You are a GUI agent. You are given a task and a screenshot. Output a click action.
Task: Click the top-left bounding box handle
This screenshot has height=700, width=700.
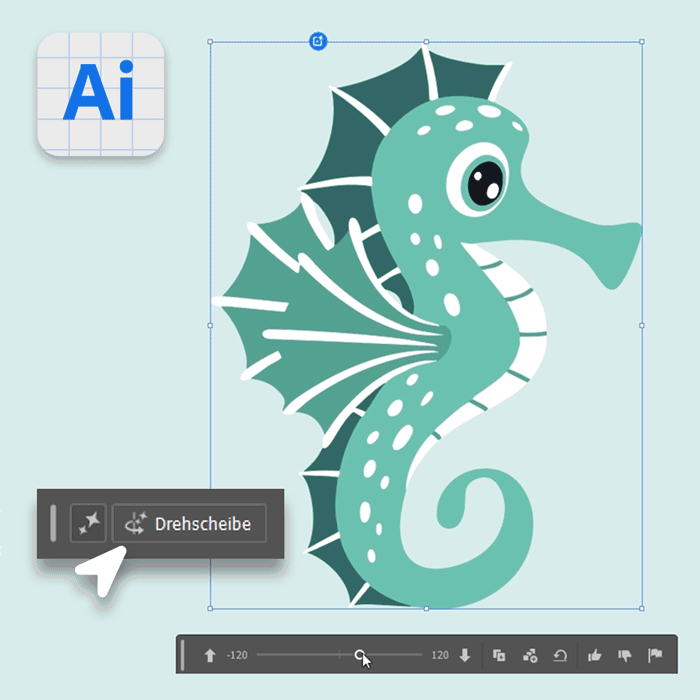point(210,42)
